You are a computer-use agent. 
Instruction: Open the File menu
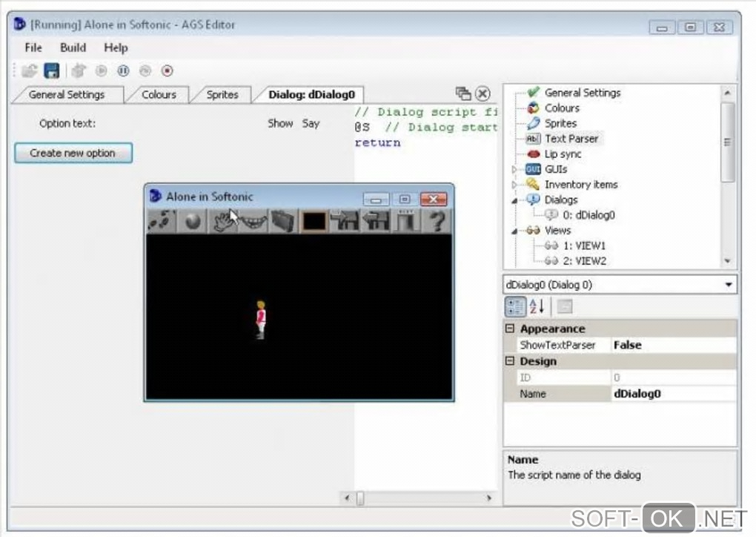tap(33, 47)
